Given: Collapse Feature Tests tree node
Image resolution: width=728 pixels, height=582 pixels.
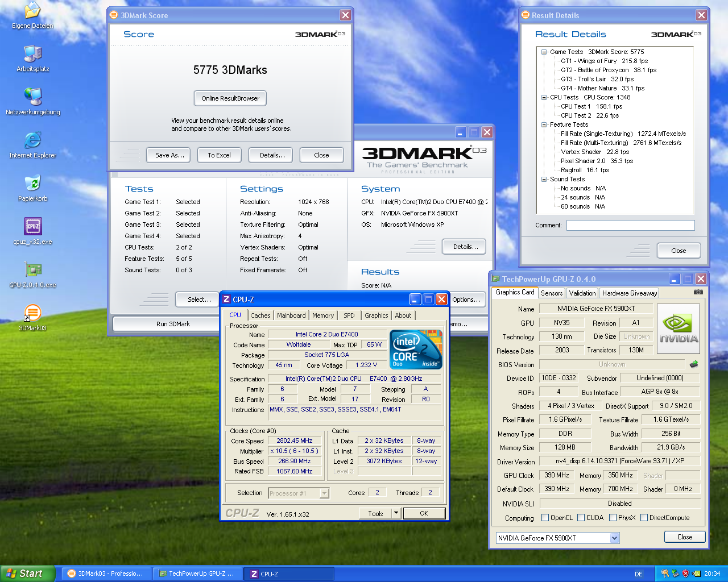Looking at the screenshot, I should pyautogui.click(x=544, y=124).
